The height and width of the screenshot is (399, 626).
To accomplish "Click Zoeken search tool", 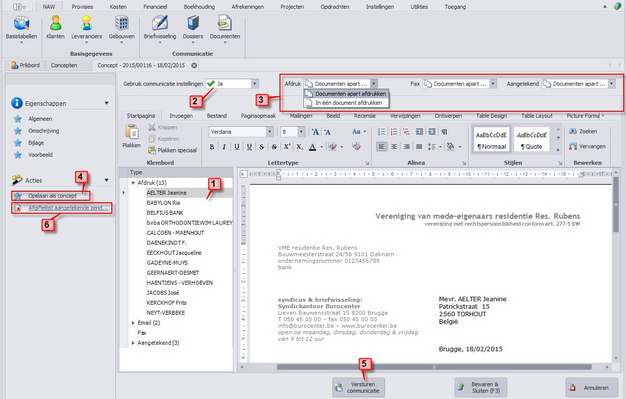I will (x=583, y=131).
